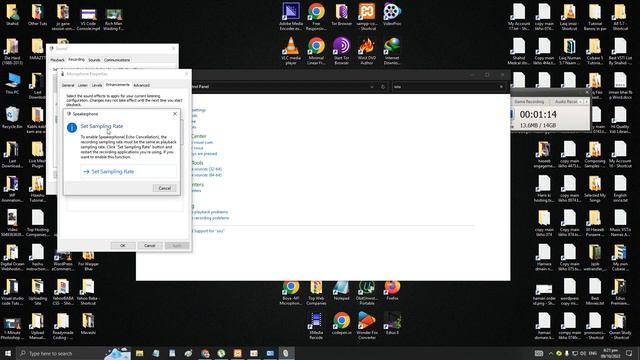
Task: Open the Minimal Linear Chrome shortcut
Action: pos(316,51)
